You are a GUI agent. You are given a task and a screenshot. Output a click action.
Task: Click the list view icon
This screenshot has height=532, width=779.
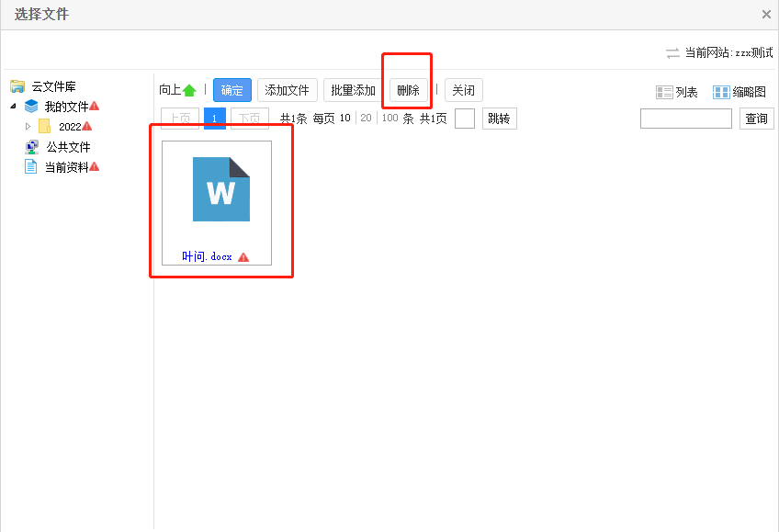(664, 93)
